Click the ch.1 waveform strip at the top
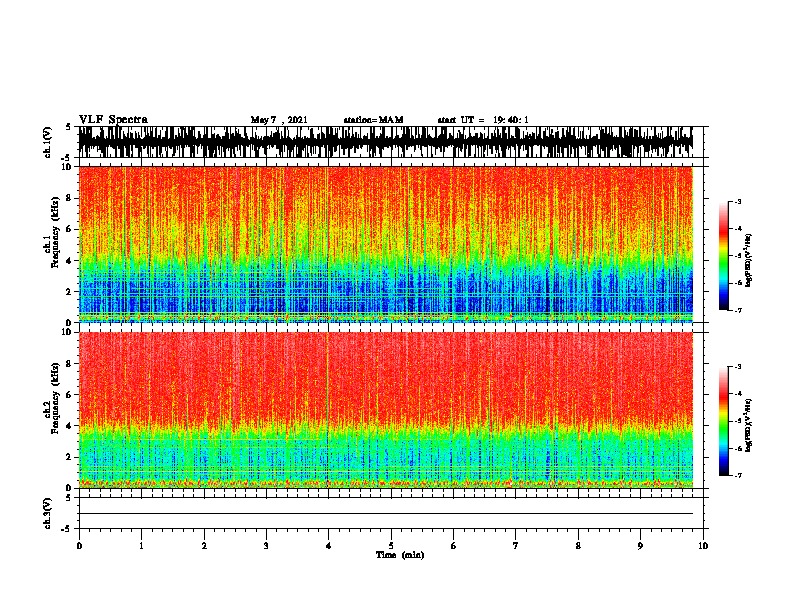792x612 pixels. pyautogui.click(x=386, y=142)
